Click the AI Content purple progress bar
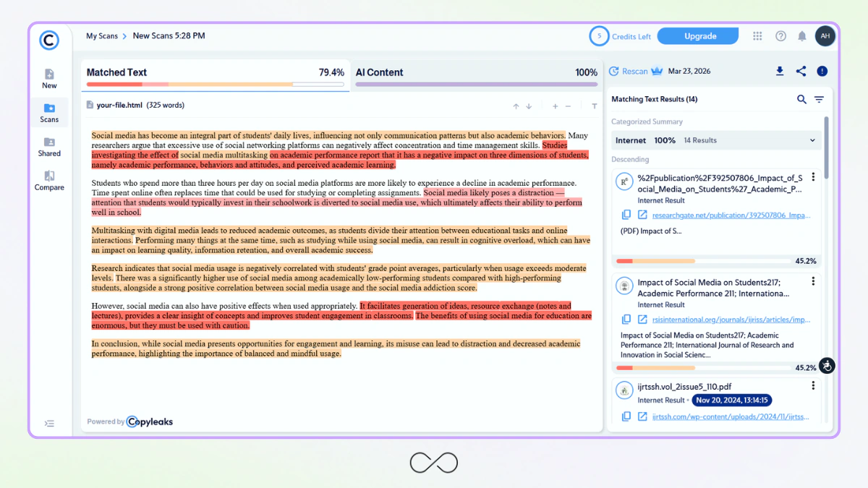 pos(477,85)
